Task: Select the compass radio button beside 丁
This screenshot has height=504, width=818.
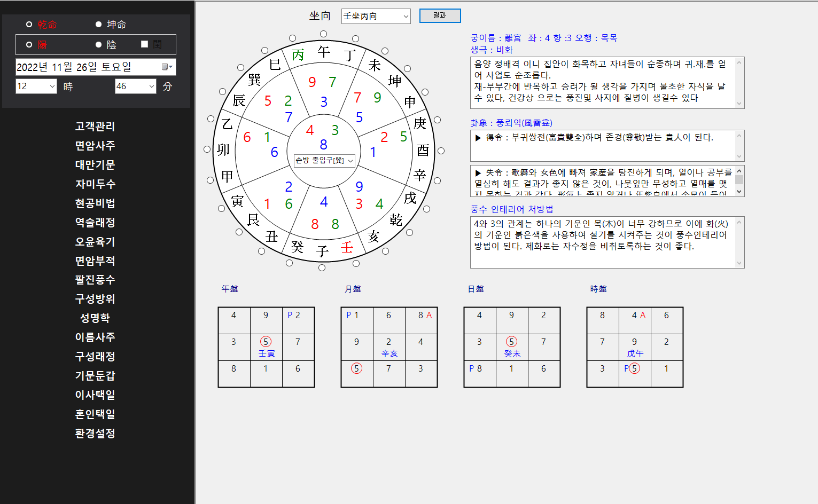Action: coord(356,38)
